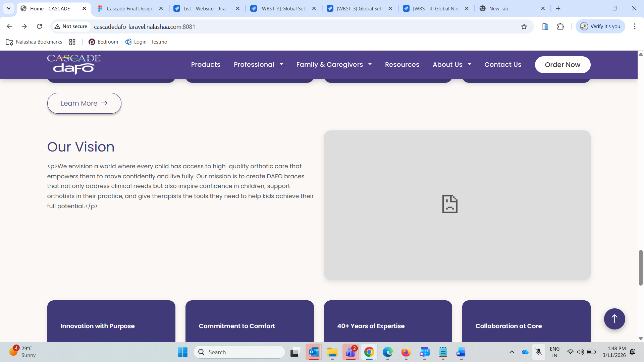Click the Not secure site warning
The image size is (644, 362).
pos(71,26)
